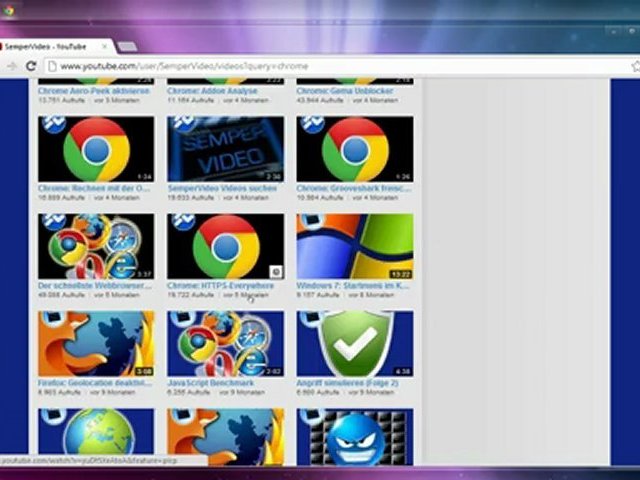Click the address bar showing youtube.com URL

point(300,66)
